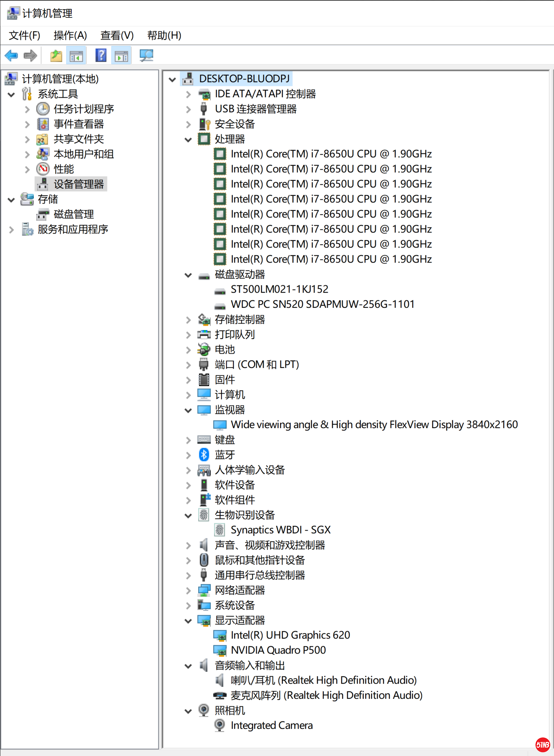Toggle the show/hide console tree toolbar icon

(x=76, y=56)
